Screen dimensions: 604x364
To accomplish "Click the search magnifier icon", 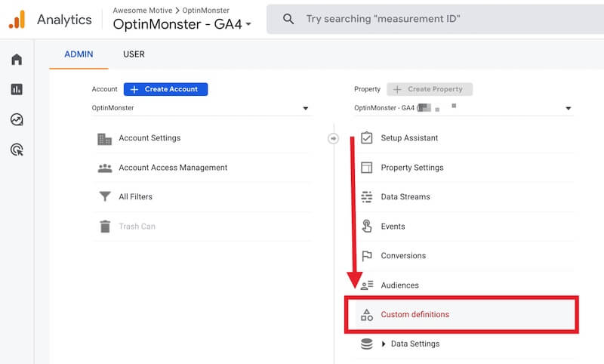I will click(x=288, y=19).
